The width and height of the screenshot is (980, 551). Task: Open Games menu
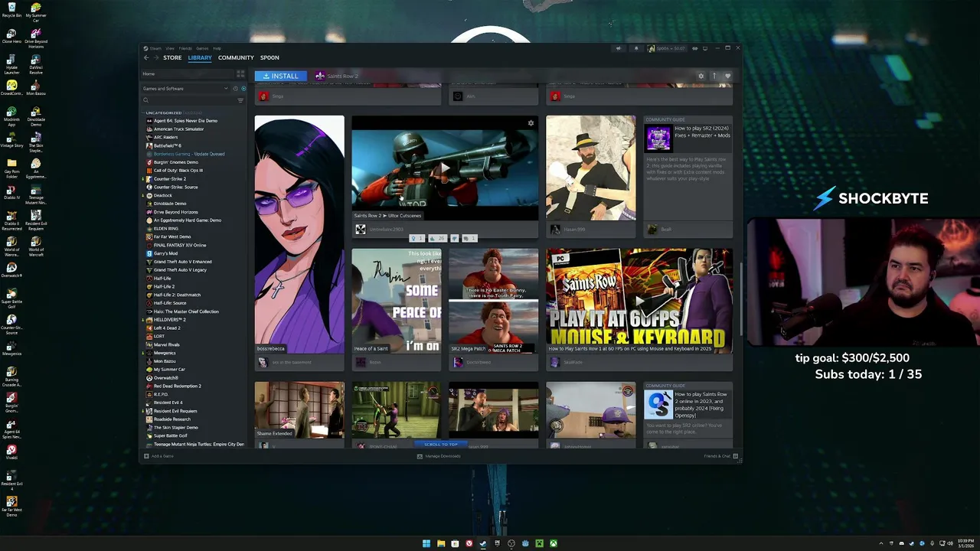[x=202, y=48]
